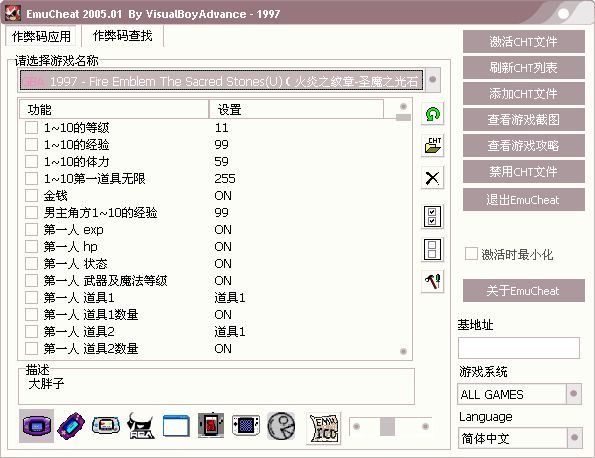Screen dimensions: 595x458
Task: Open the 游戏系统 ALL GAMES dropdown
Action: 573,393
